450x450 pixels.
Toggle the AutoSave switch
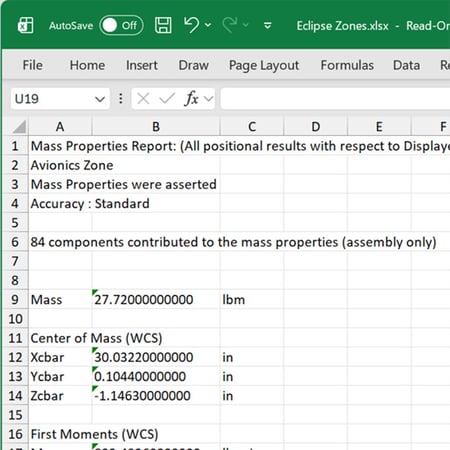tap(121, 25)
